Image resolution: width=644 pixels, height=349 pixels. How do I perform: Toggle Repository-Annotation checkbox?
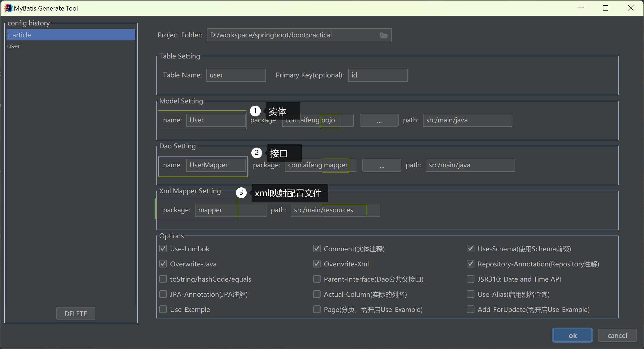(471, 264)
